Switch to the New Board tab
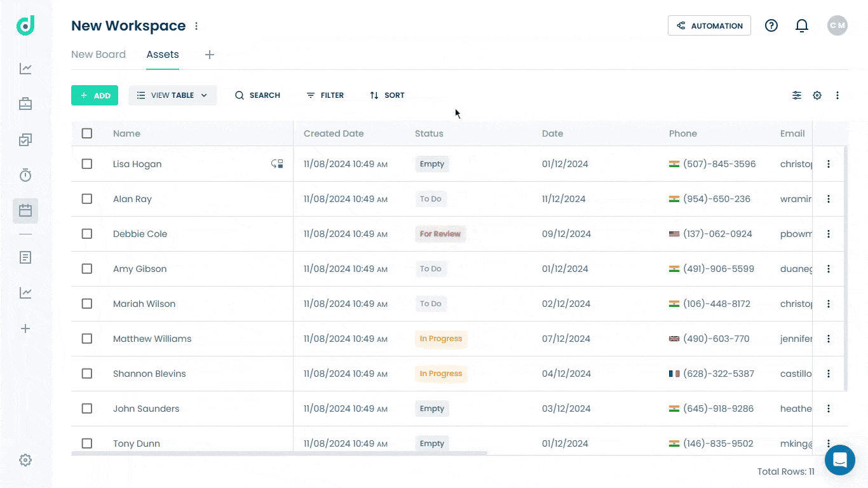 click(98, 55)
